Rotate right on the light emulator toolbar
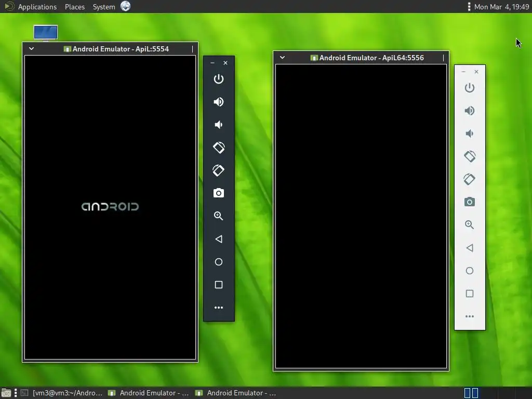The height and width of the screenshot is (399, 532). tap(470, 179)
